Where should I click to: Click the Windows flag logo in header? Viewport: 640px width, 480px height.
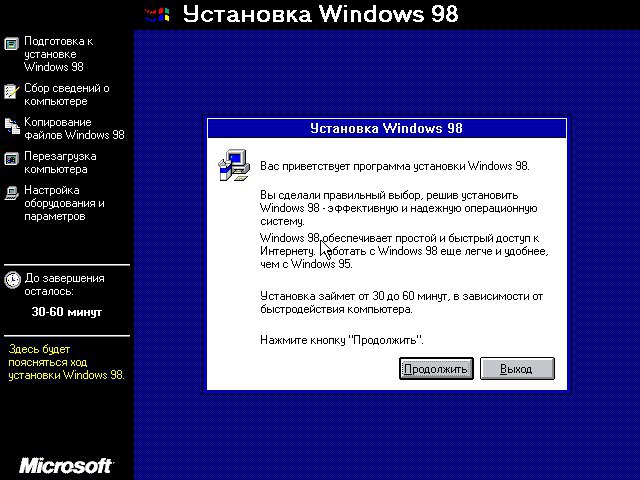coord(157,15)
